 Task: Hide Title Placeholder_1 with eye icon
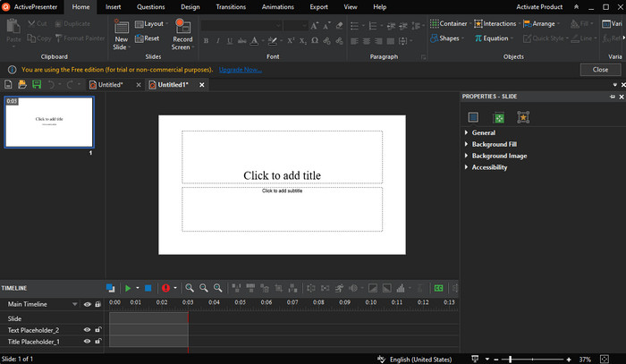point(87,342)
